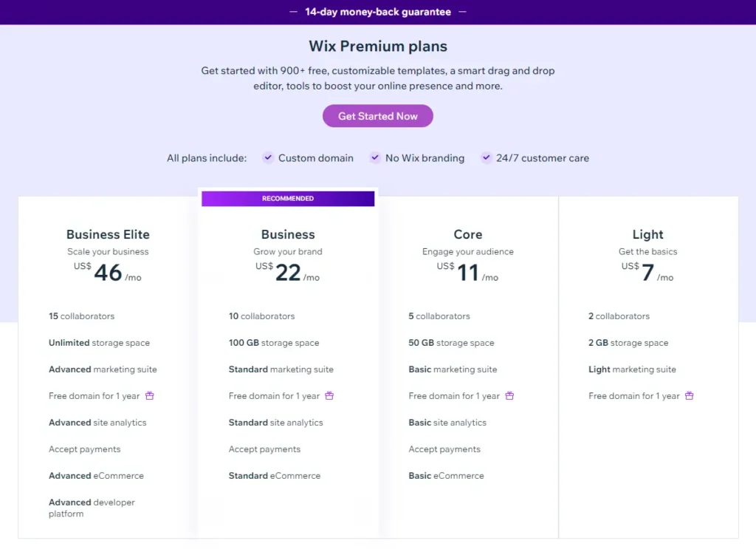This screenshot has width=756, height=549.
Task: Select the Business Elite plan heading
Action: (x=108, y=234)
